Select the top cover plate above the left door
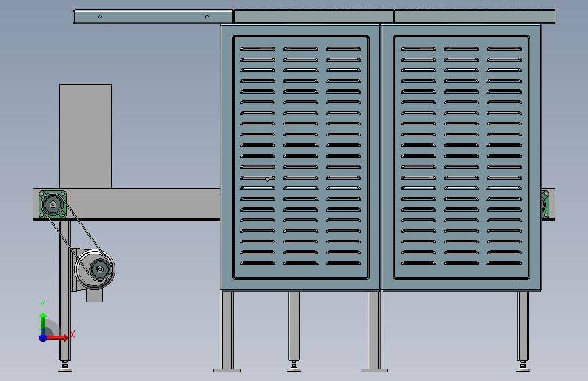588x381 pixels. [x=313, y=16]
